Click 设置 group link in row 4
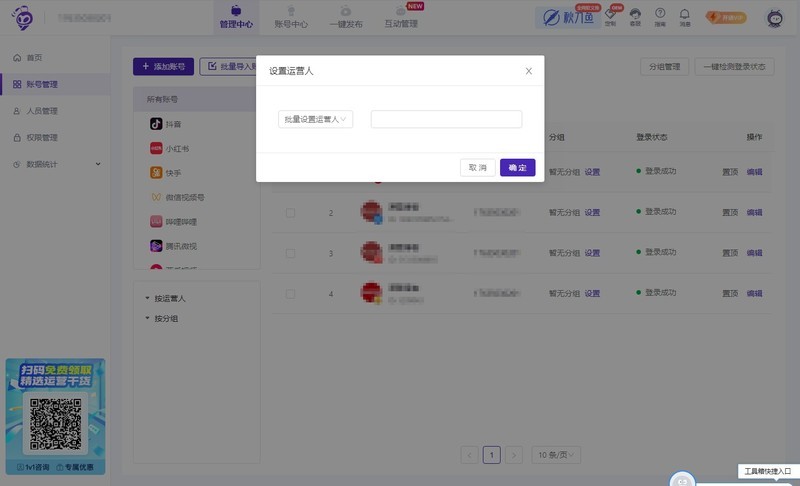 point(592,293)
